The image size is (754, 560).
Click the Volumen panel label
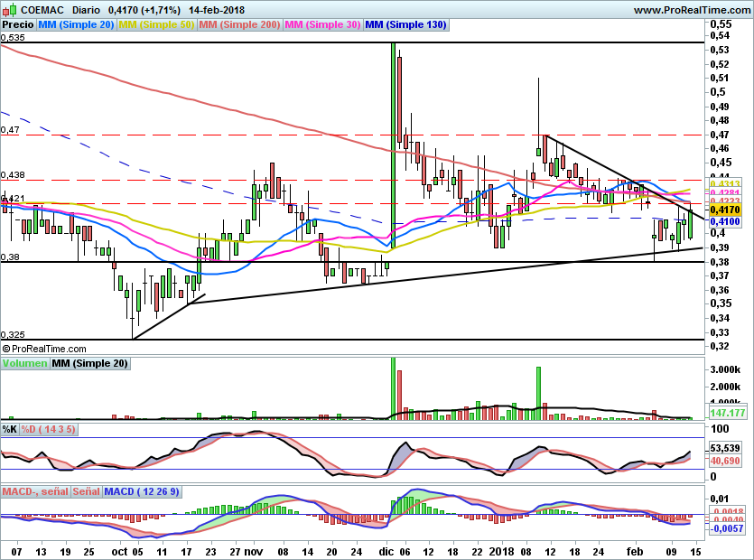[x=24, y=363]
